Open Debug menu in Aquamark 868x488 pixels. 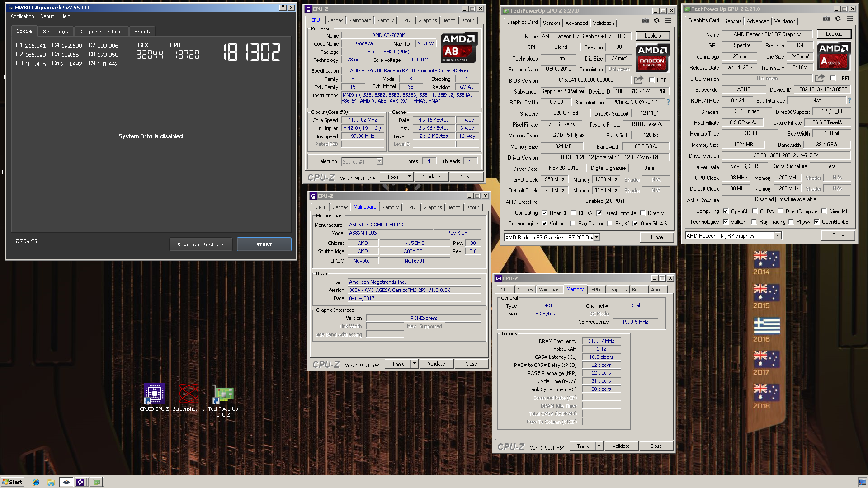point(47,17)
